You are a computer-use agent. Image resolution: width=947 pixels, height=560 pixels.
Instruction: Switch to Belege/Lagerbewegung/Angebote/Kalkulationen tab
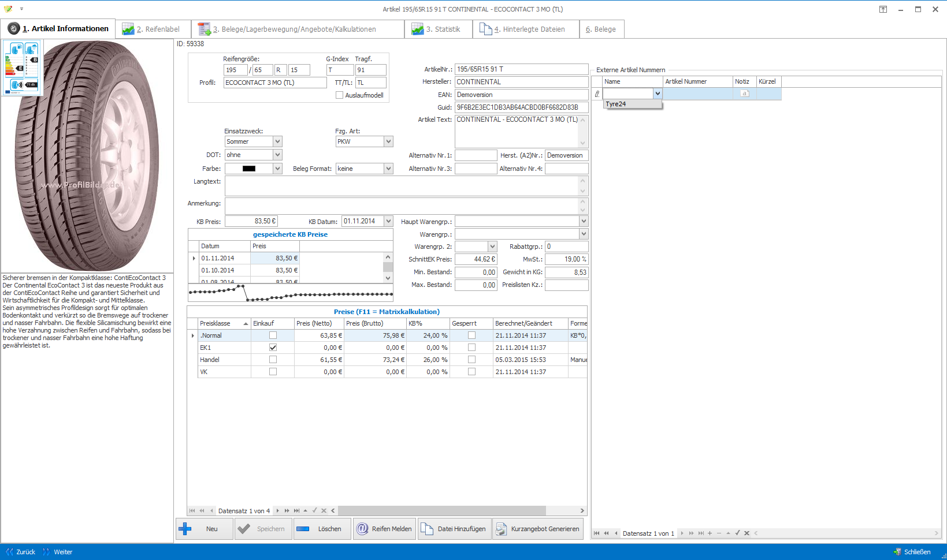[x=298, y=29]
